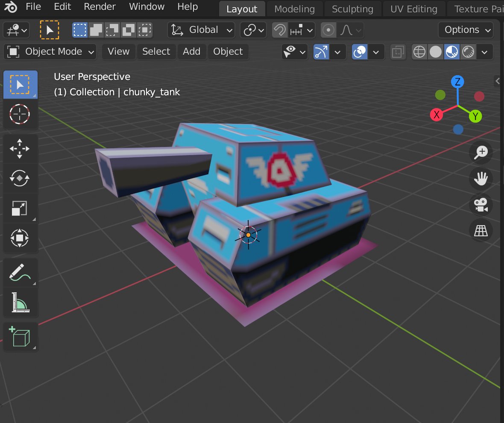Image resolution: width=504 pixels, height=423 pixels.
Task: Open the View menu in viewport header
Action: pos(119,52)
